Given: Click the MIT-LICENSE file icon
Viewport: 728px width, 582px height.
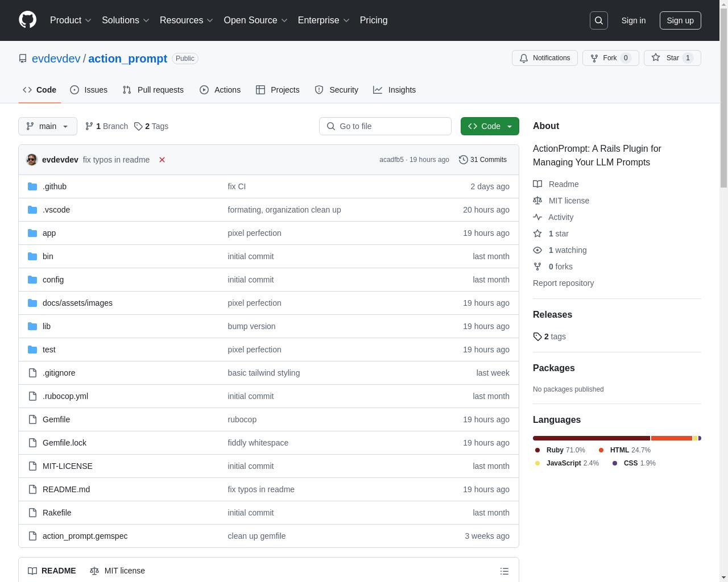Looking at the screenshot, I should pyautogui.click(x=32, y=466).
